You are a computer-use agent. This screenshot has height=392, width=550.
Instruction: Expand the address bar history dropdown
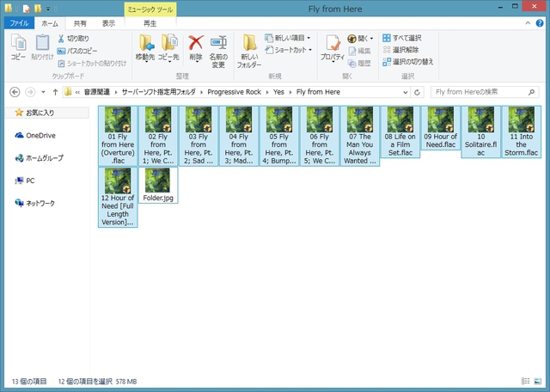pos(405,92)
